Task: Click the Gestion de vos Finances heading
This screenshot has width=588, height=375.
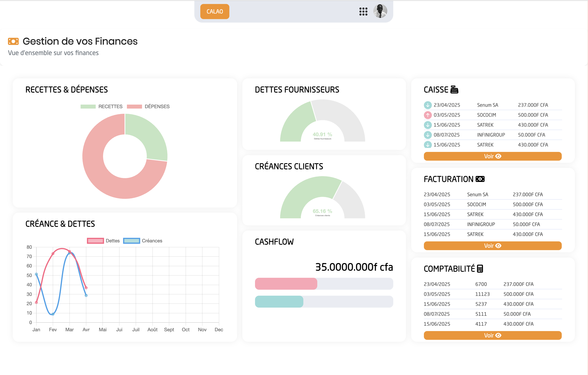Action: [x=80, y=41]
